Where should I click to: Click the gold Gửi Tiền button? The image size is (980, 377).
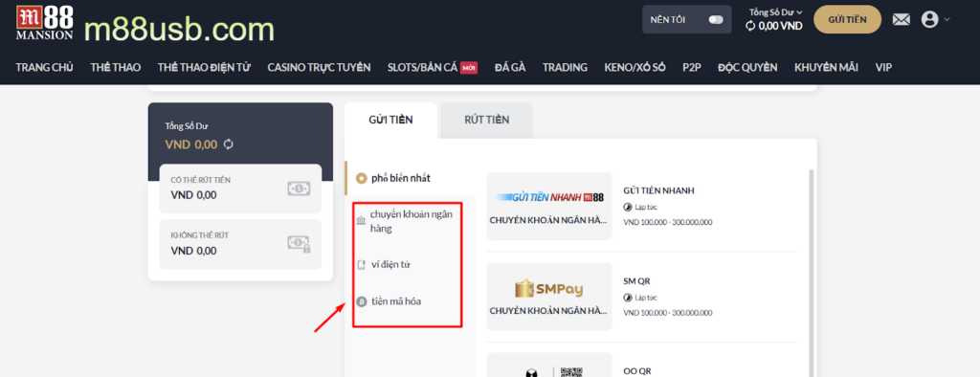point(848,19)
